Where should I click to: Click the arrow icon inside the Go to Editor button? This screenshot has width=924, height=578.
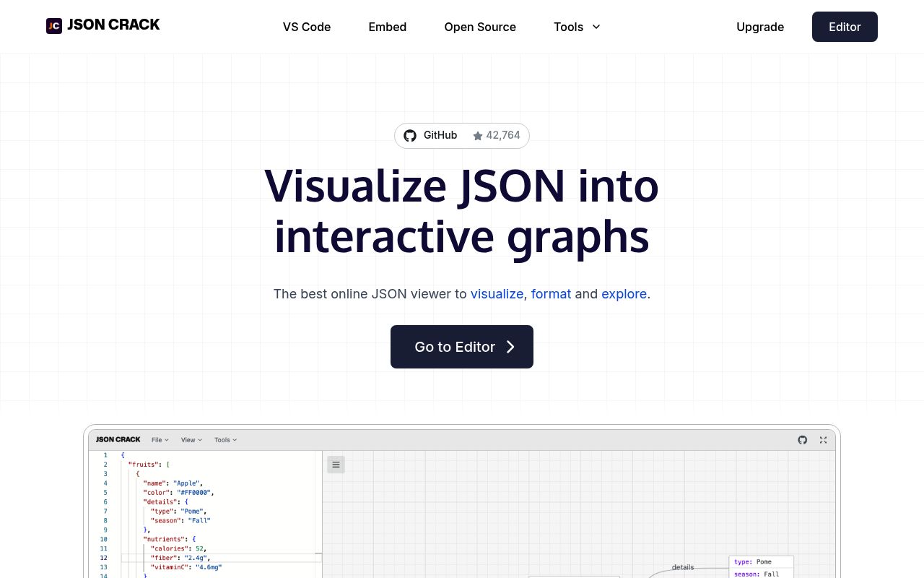[x=510, y=347]
